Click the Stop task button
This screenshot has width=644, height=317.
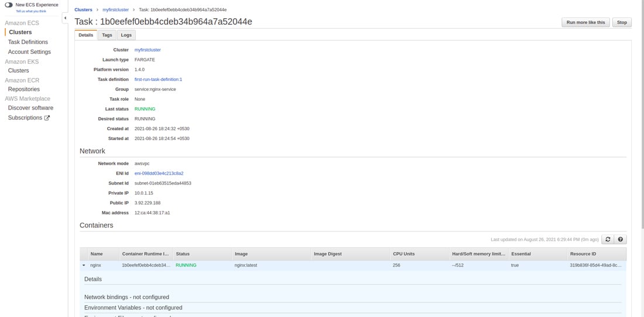tap(622, 22)
